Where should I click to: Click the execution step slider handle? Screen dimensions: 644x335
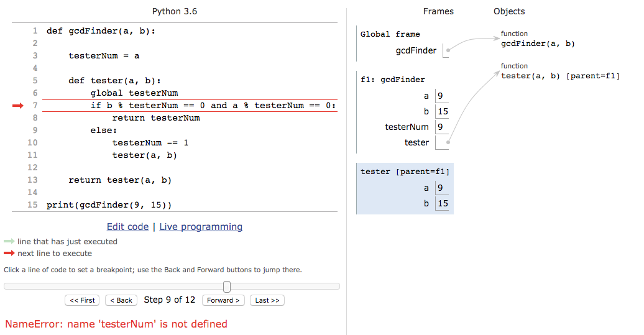pos(227,287)
